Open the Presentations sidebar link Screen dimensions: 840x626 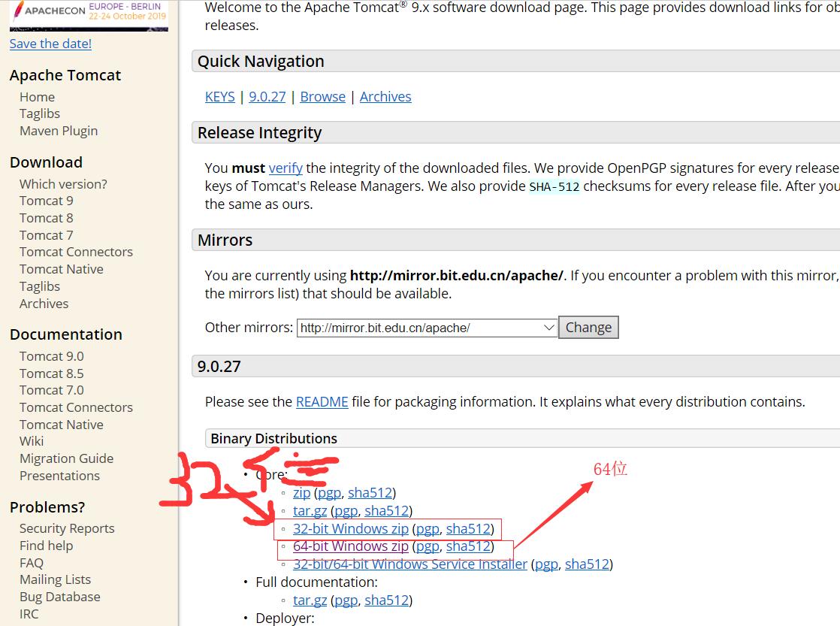[59, 476]
